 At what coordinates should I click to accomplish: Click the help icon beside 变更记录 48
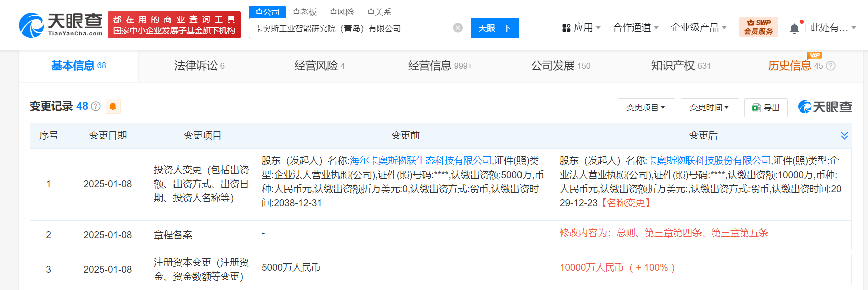tap(96, 106)
